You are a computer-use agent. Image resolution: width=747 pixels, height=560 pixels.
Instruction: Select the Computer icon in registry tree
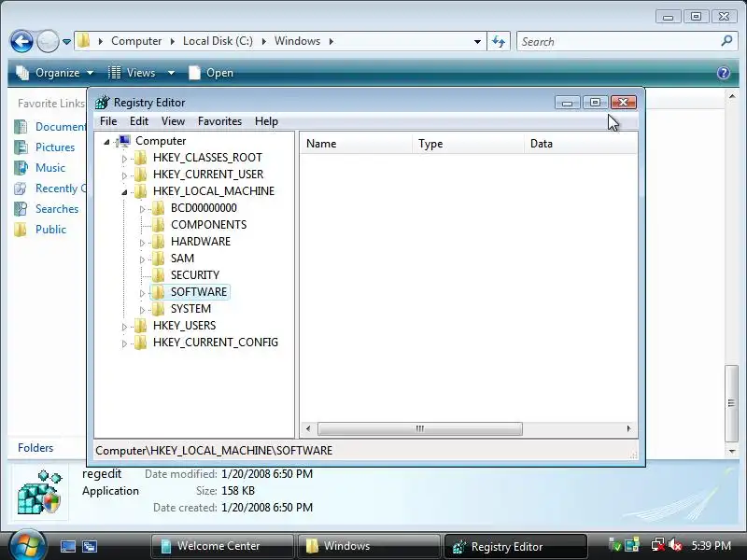(124, 141)
